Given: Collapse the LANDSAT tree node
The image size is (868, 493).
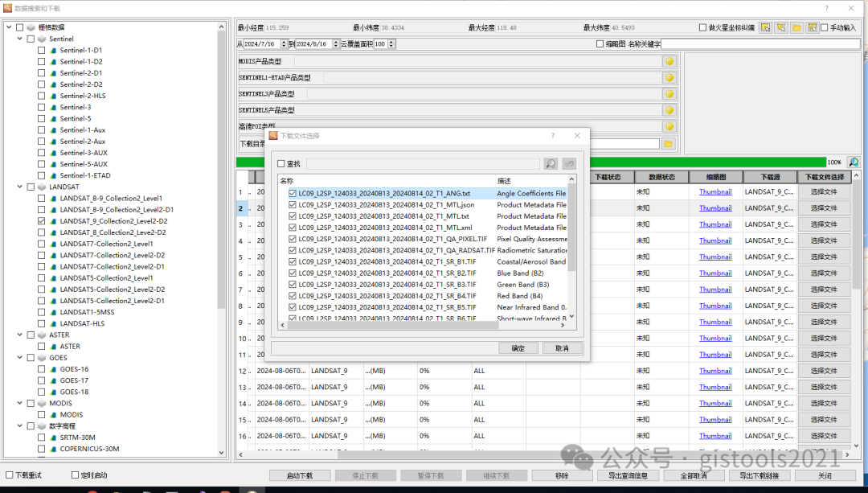Looking at the screenshot, I should pyautogui.click(x=20, y=187).
